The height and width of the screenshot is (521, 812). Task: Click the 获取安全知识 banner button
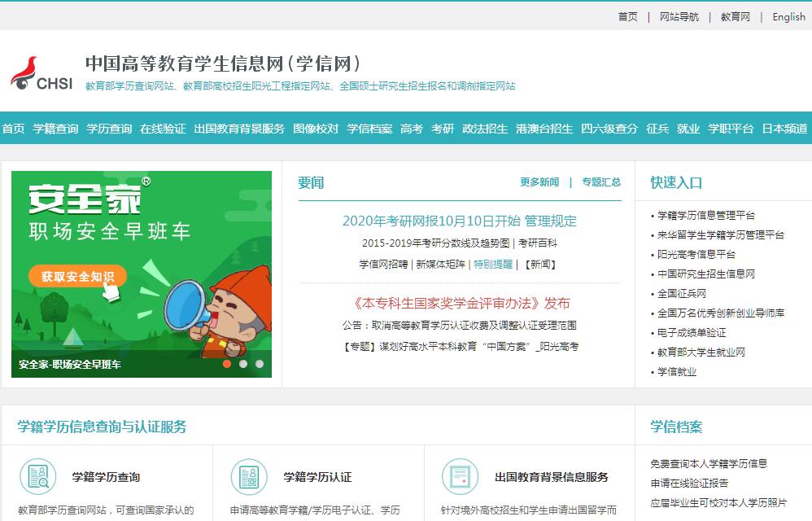(77, 276)
